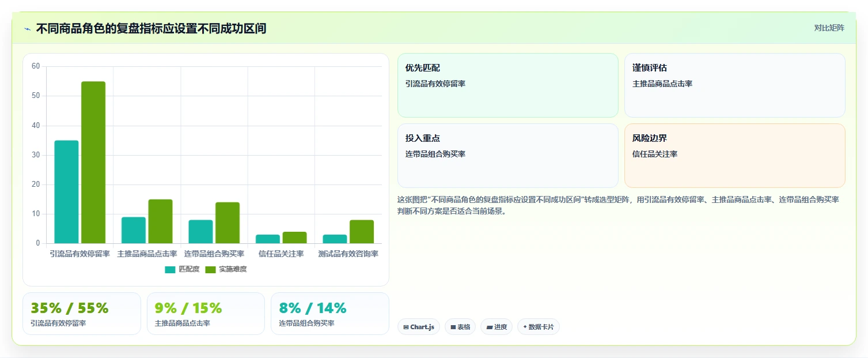The height and width of the screenshot is (358, 868).
Task: Select the 投入重点 matrix card
Action: (507, 156)
